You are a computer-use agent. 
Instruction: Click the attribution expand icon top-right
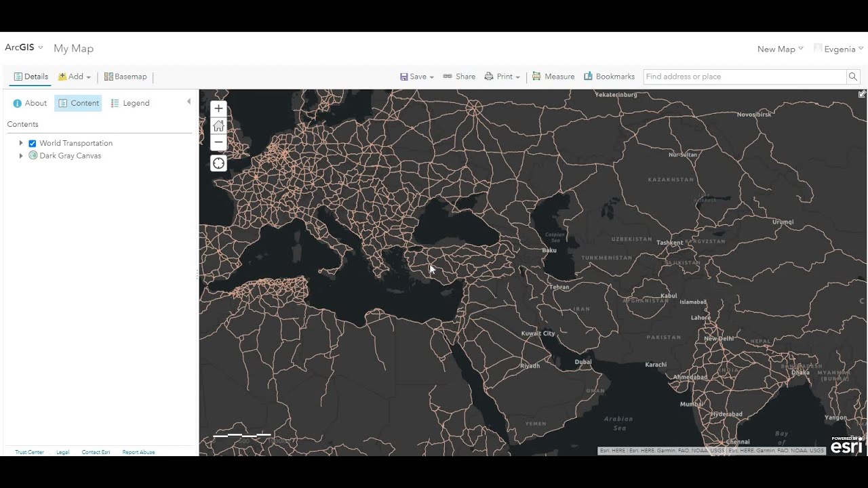[x=862, y=94]
